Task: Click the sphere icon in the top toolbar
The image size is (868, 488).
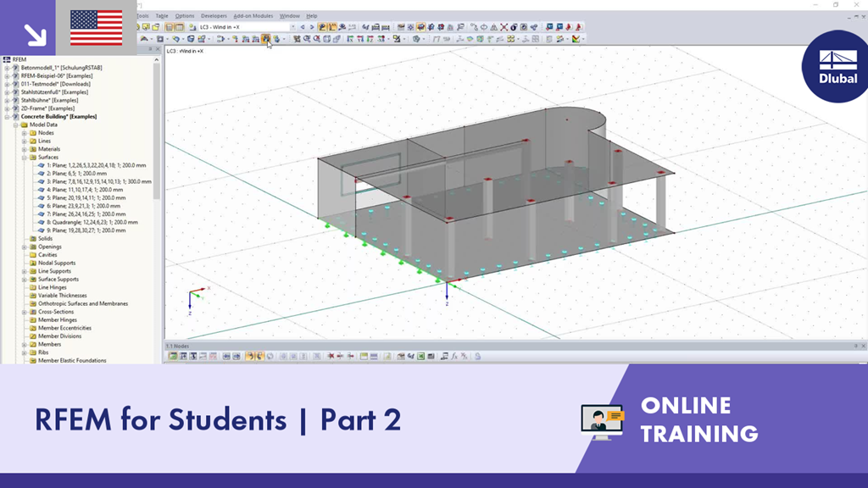Action: [513, 27]
